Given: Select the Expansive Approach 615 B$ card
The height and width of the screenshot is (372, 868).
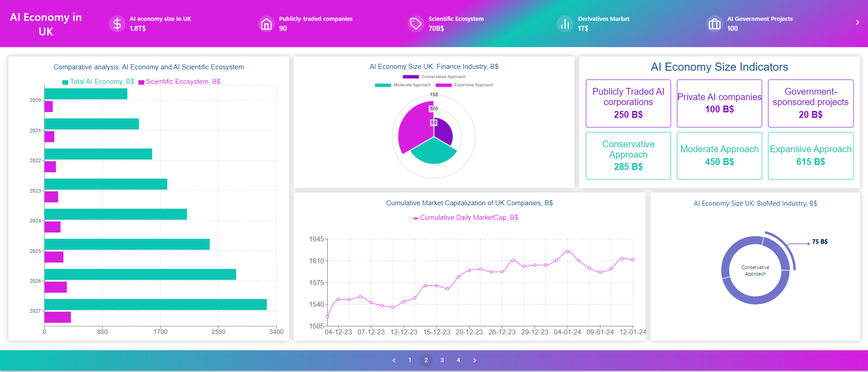Looking at the screenshot, I should tap(810, 155).
